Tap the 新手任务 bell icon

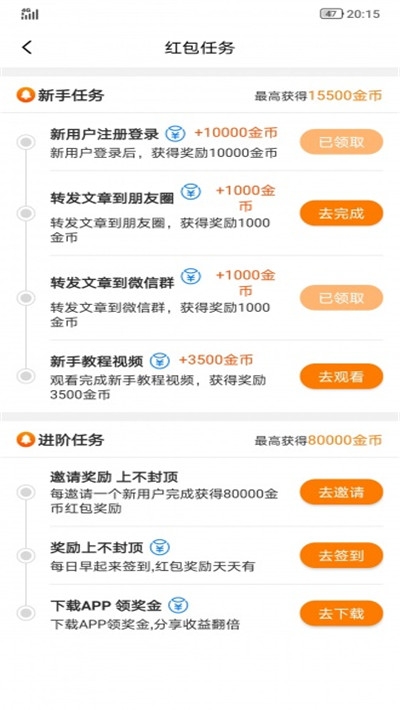click(x=25, y=95)
